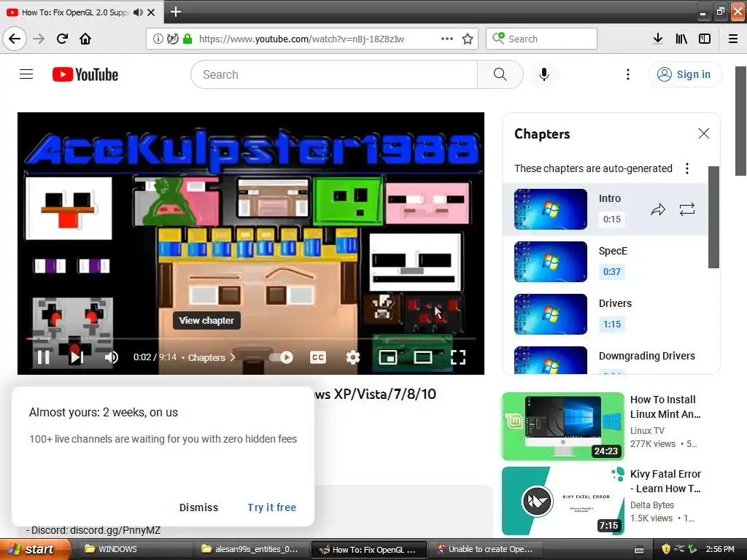
Task: Open the Firefox downloads panel
Action: [x=657, y=39]
